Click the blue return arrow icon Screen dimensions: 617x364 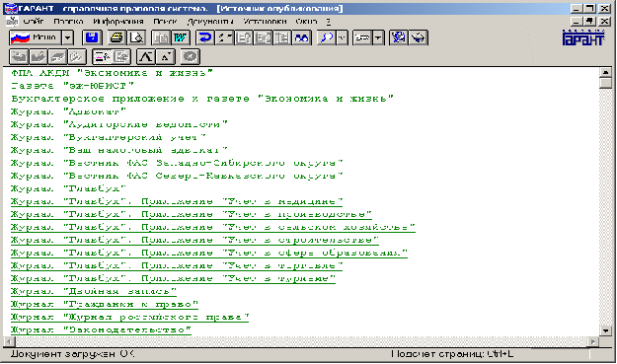205,37
